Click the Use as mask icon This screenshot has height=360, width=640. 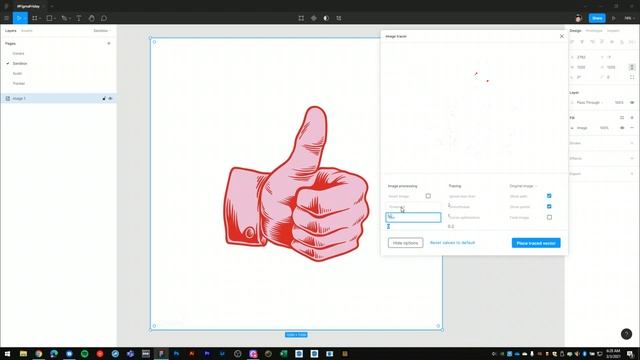click(x=326, y=18)
